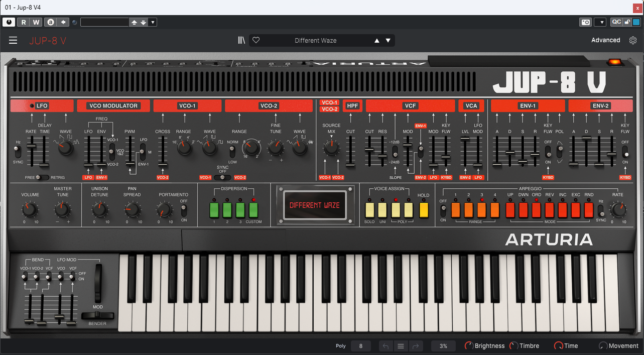
Task: Open the undo history list icon
Action: point(401,346)
